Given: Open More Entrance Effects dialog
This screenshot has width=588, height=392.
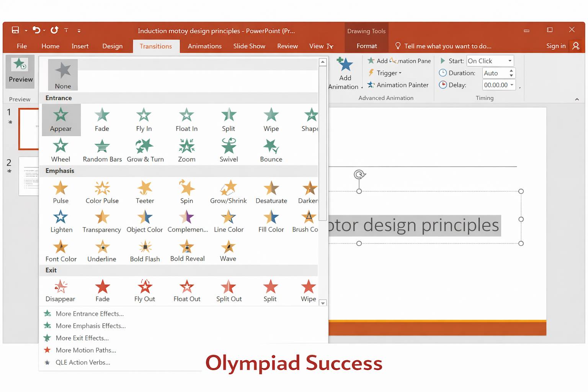Looking at the screenshot, I should tap(90, 314).
